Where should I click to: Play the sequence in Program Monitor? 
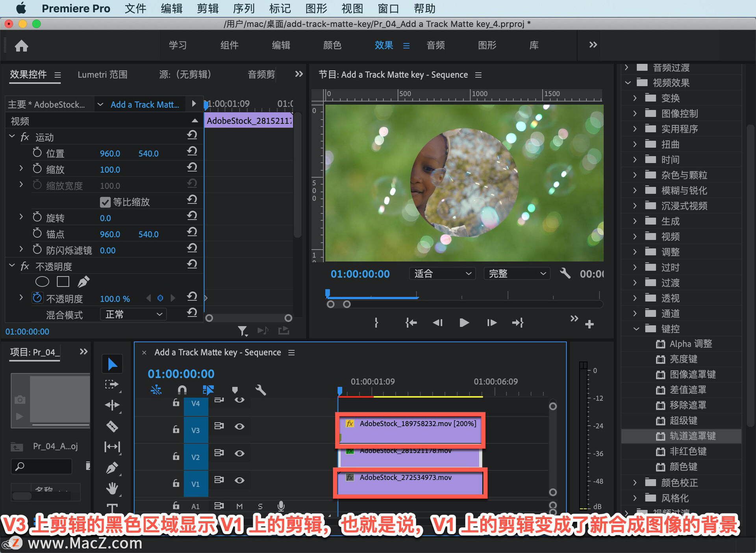(x=464, y=323)
